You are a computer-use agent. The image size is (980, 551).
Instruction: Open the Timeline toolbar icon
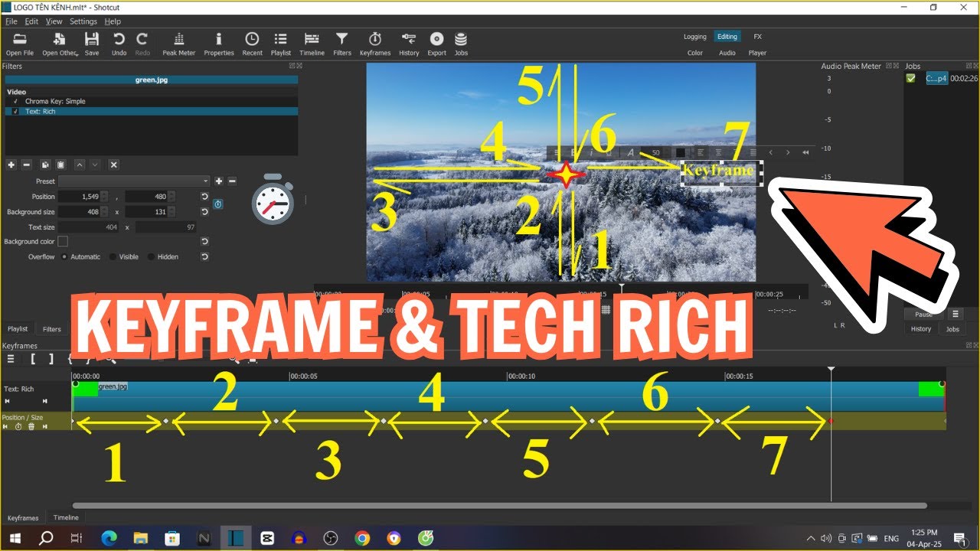[312, 39]
